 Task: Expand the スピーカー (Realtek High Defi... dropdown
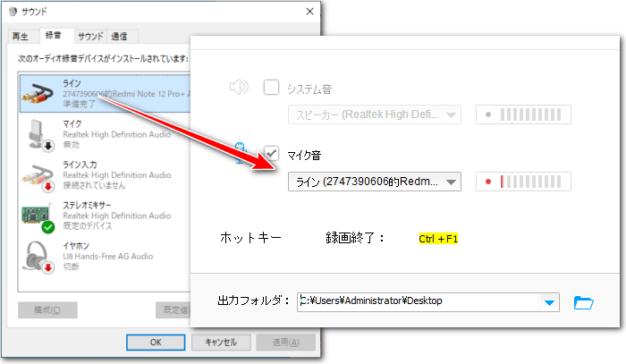pos(452,114)
